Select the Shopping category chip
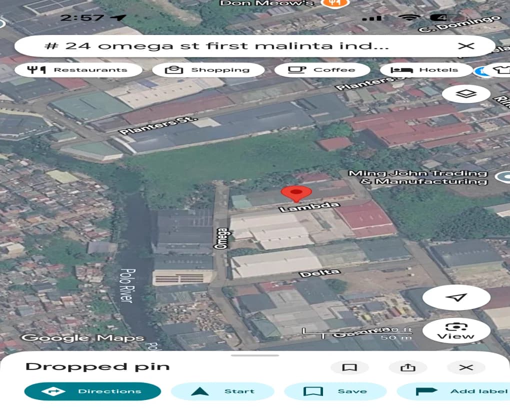Viewport: 510px width, 420px height. 208,69
